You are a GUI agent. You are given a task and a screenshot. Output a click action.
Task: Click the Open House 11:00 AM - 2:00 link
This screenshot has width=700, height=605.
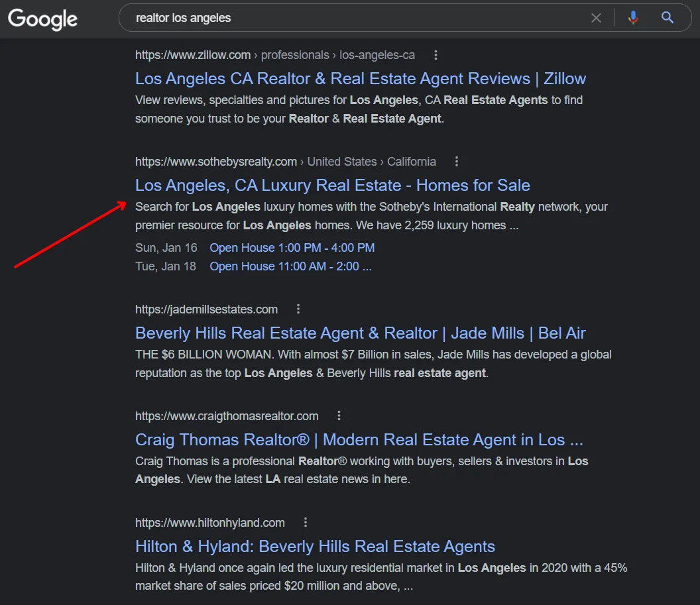tap(290, 266)
